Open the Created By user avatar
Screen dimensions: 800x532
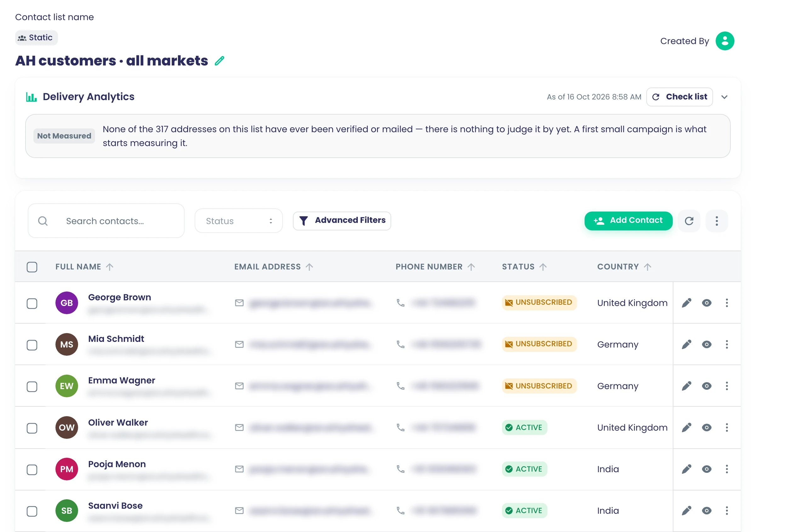point(725,41)
